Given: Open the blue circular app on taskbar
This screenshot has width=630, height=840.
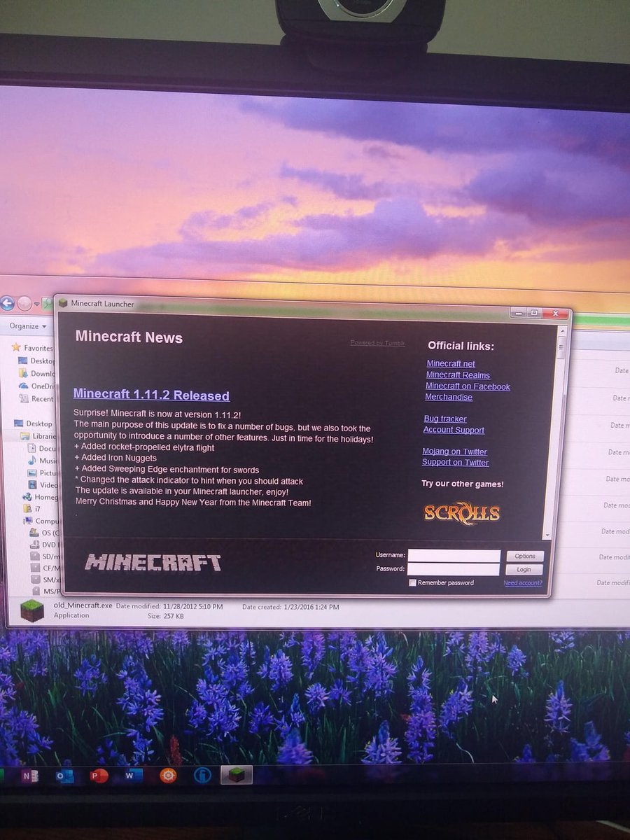Looking at the screenshot, I should (204, 775).
